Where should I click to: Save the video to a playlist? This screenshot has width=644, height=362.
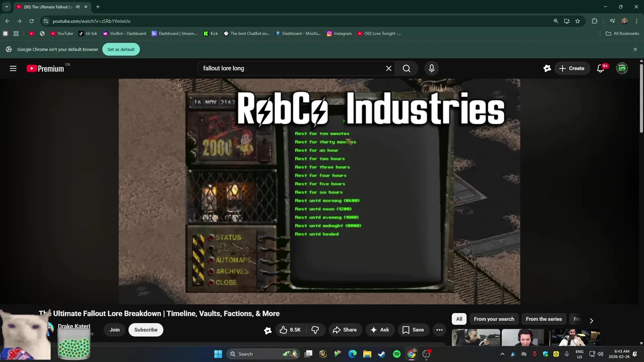(x=413, y=330)
